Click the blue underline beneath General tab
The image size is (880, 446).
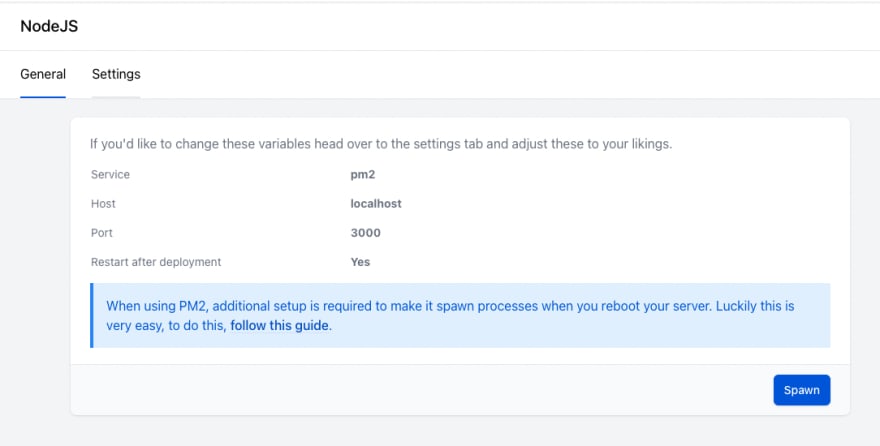point(43,97)
